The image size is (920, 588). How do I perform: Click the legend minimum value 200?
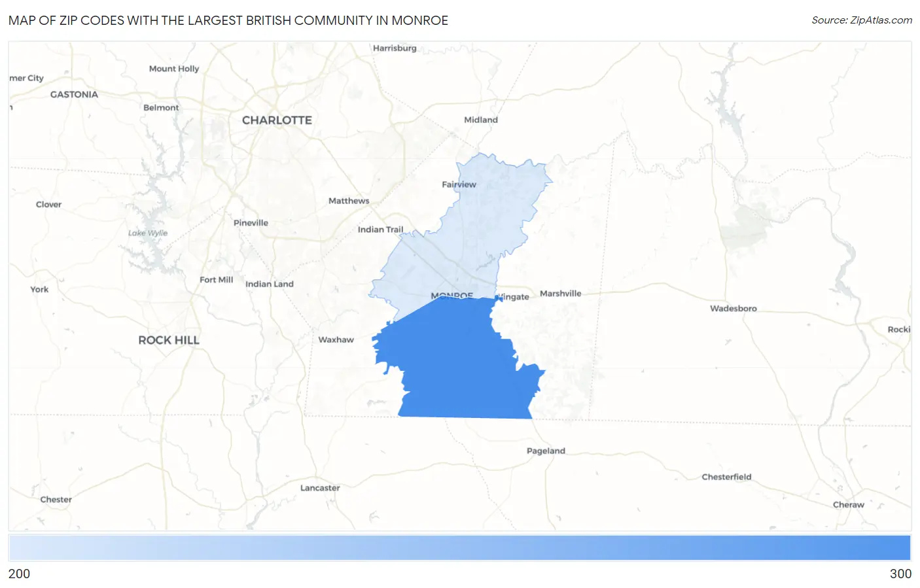tap(19, 574)
